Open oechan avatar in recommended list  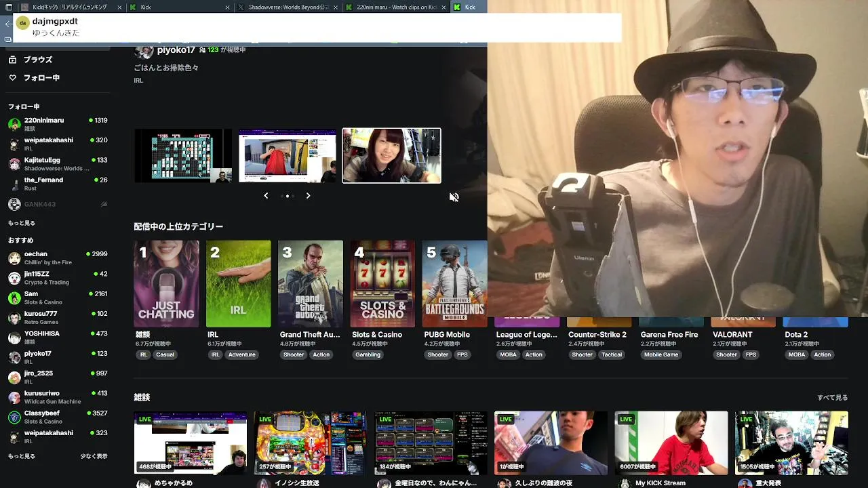click(14, 258)
